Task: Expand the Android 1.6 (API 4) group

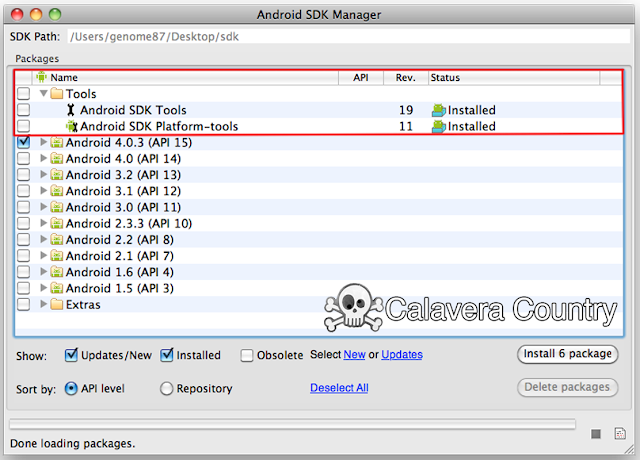Action: pos(43,271)
